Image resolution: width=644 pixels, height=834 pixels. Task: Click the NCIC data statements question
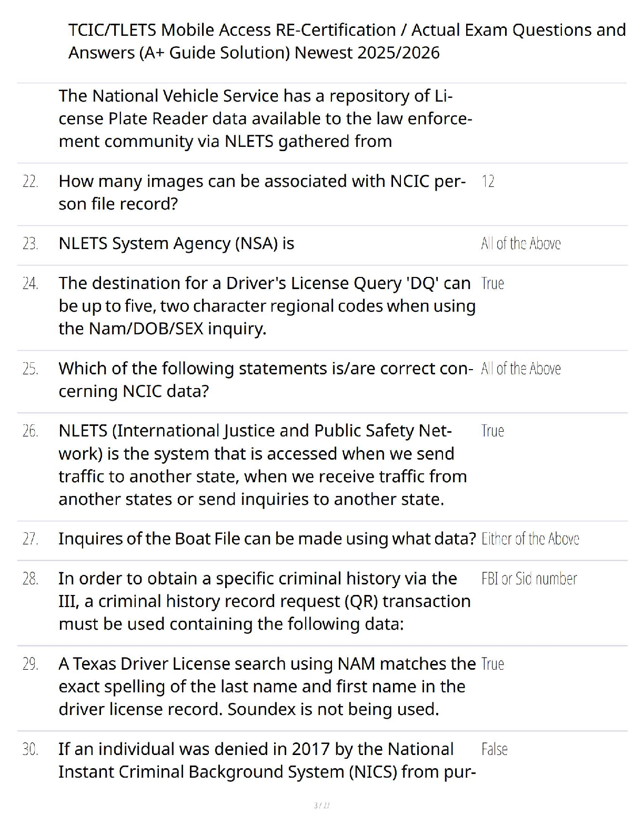pyautogui.click(x=266, y=380)
